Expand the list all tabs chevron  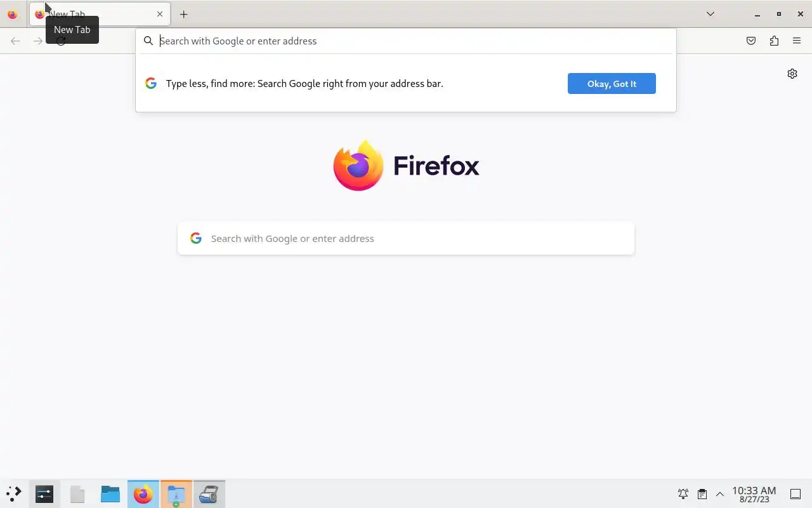point(710,14)
